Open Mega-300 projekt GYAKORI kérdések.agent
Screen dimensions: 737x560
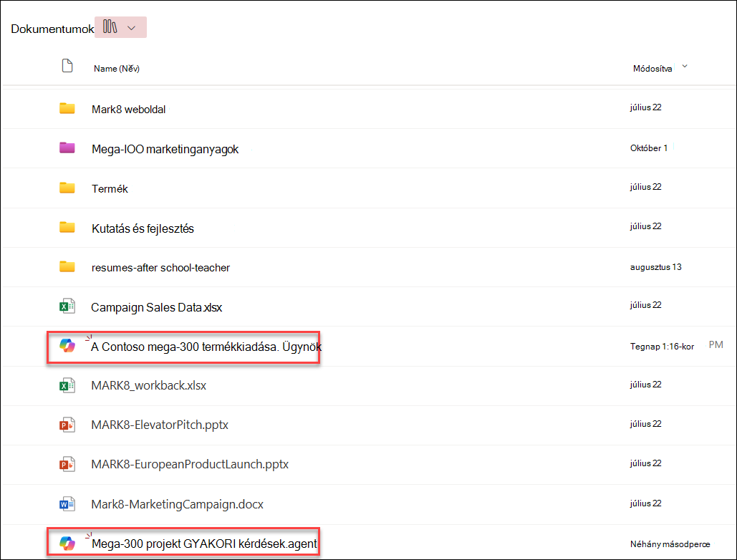click(x=204, y=544)
